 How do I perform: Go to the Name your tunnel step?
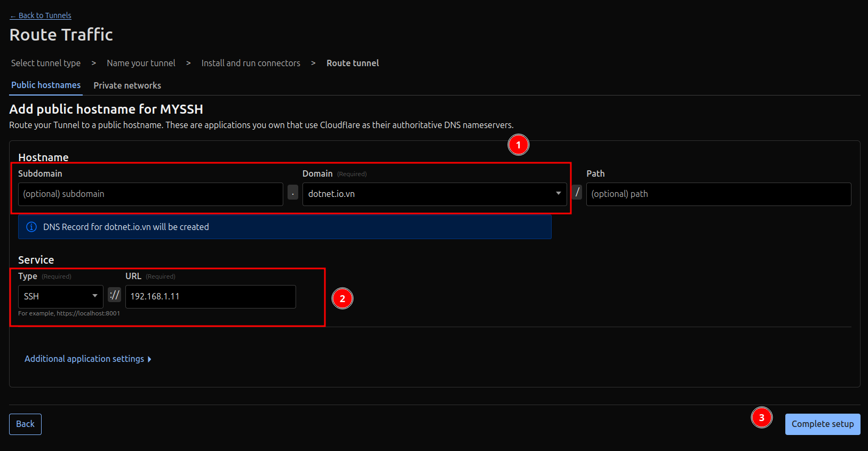coord(141,63)
